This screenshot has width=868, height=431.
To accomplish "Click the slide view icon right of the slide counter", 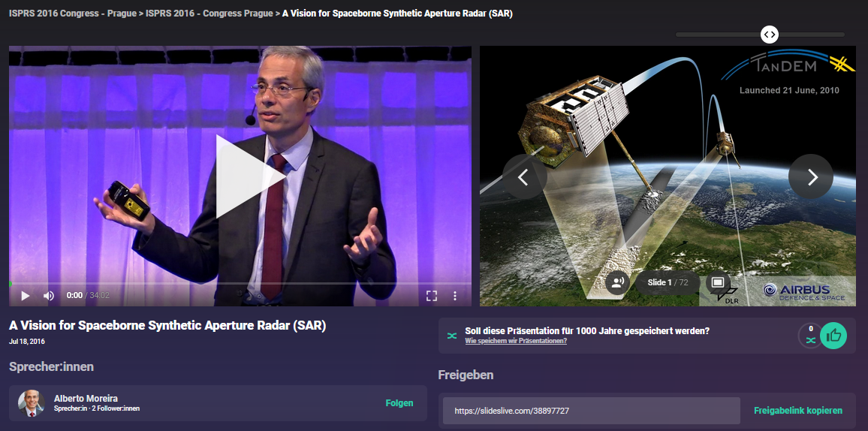I will [x=718, y=283].
